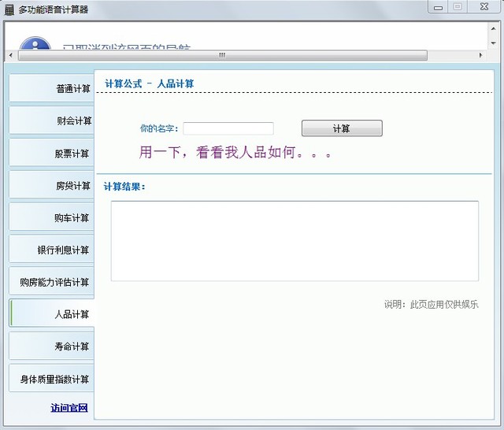Go to 购车计算 tab
The height and width of the screenshot is (430, 504).
coord(52,217)
